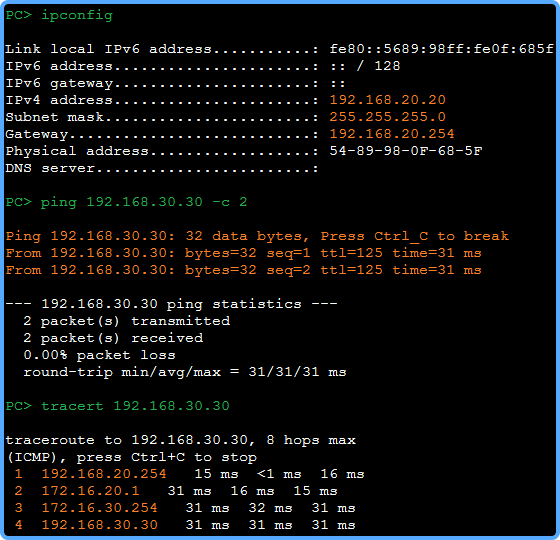This screenshot has height=540, width=560.
Task: Click the seq=1 ping reply line
Action: pos(244,253)
